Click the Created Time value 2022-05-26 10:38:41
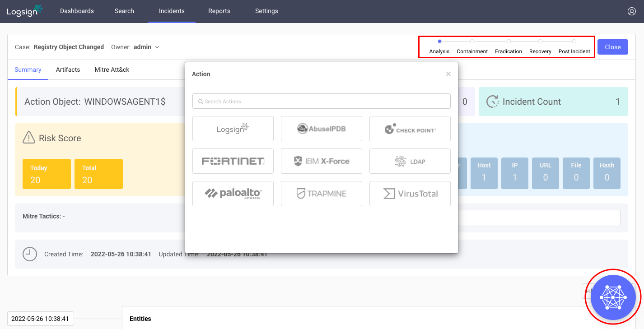The height and width of the screenshot is (329, 644). [121, 254]
